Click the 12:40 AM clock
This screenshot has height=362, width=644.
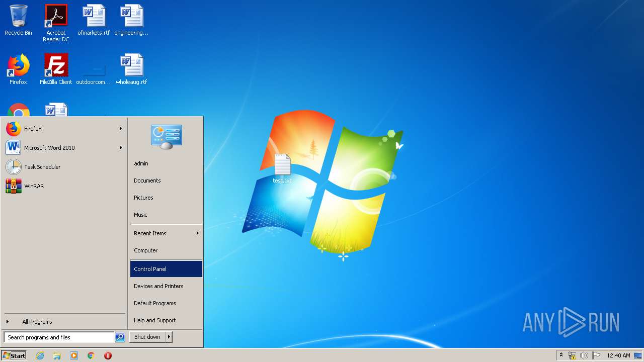click(618, 355)
